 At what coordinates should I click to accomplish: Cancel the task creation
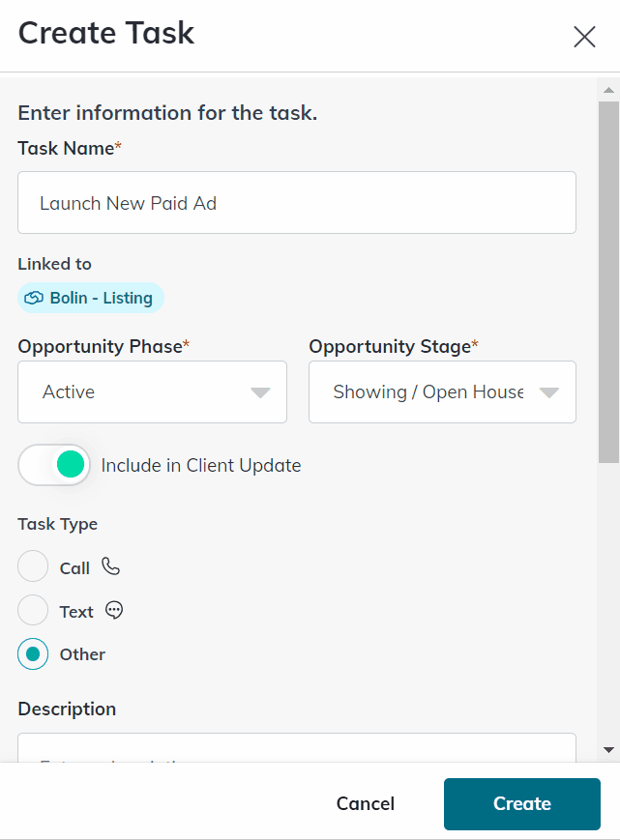[x=365, y=803]
